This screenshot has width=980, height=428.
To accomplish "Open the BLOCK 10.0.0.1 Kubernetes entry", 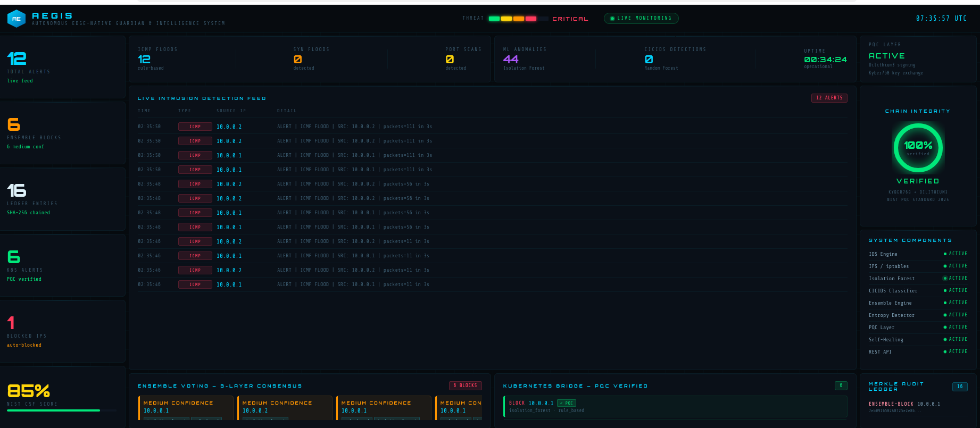I will [x=675, y=407].
